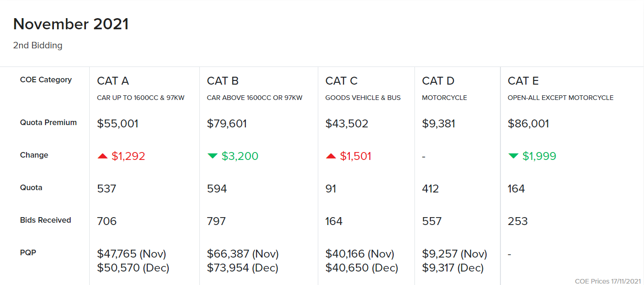This screenshot has width=644, height=285.
Task: Click green down arrow beside $3,200
Action: click(x=212, y=156)
